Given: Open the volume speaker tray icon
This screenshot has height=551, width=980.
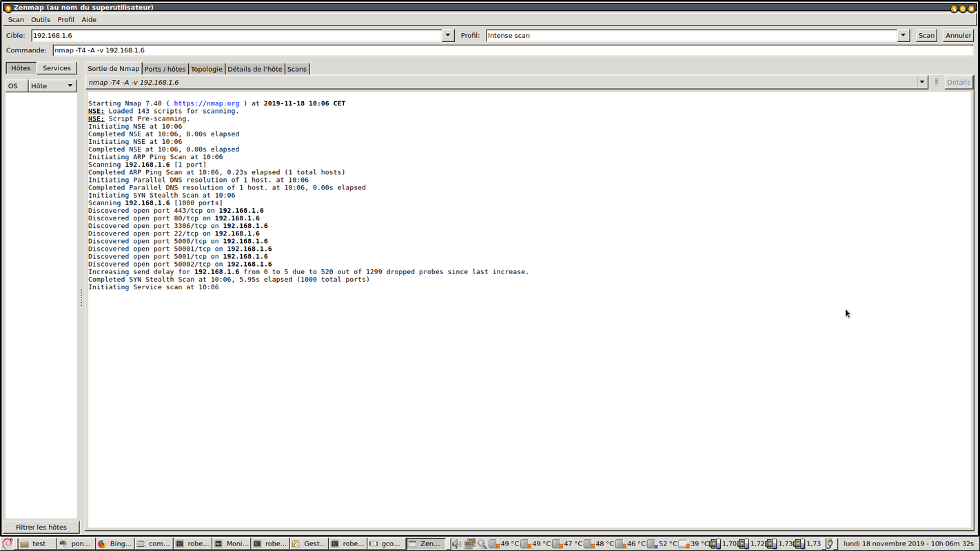Looking at the screenshot, I should pyautogui.click(x=456, y=543).
